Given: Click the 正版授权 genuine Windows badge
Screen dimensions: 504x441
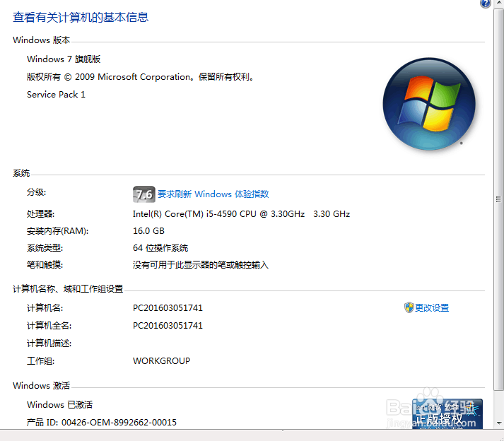Looking at the screenshot, I should click(447, 414).
